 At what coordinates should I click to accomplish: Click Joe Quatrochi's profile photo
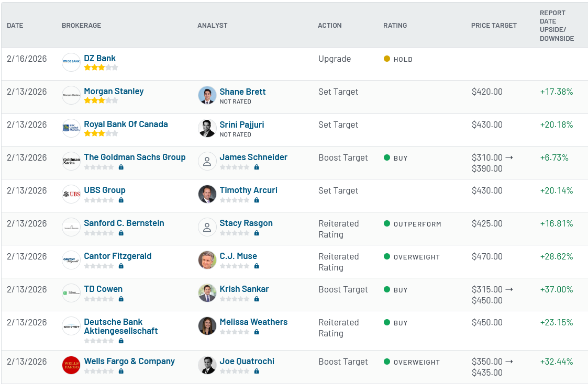(207, 365)
